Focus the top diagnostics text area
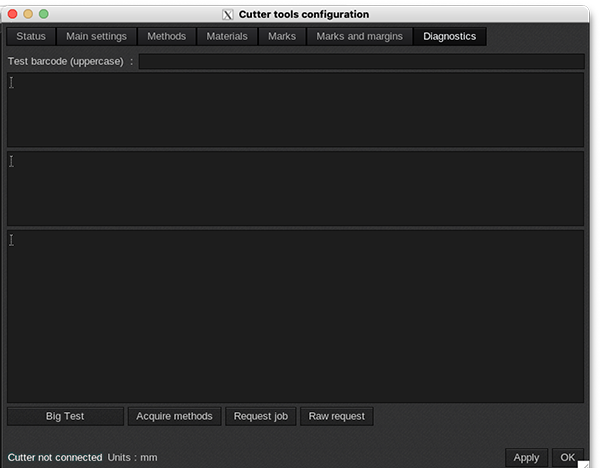Screen dimensions: 600x468 pyautogui.click(x=295, y=110)
